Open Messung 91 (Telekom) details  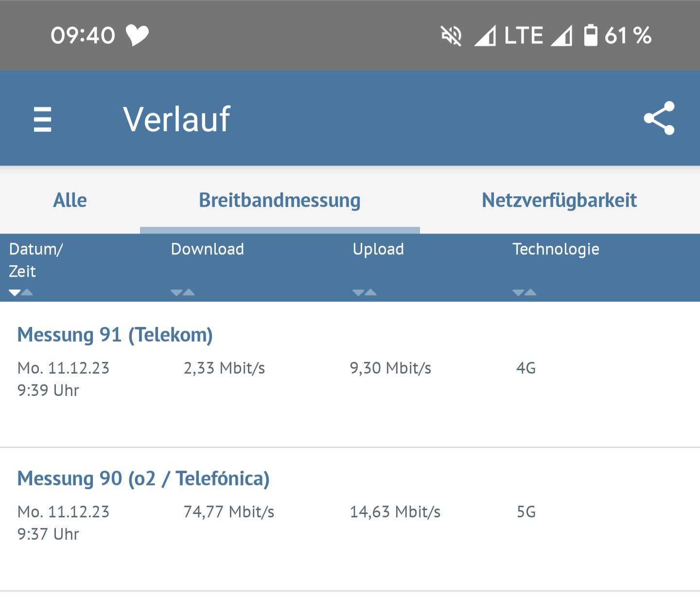pyautogui.click(x=115, y=335)
